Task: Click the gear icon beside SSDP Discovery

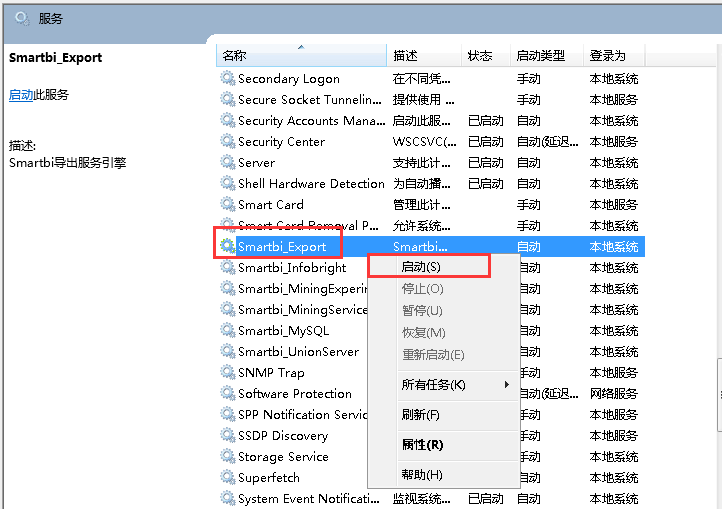Action: (227, 435)
